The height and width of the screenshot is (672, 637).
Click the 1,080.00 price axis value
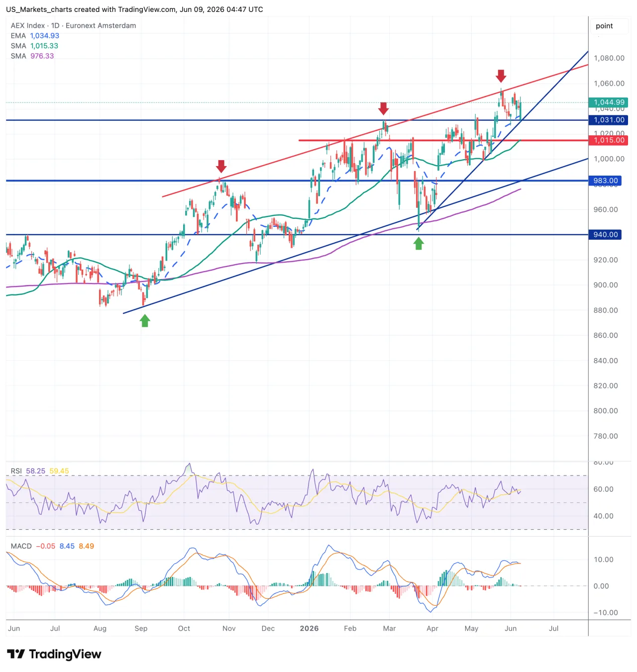point(609,58)
